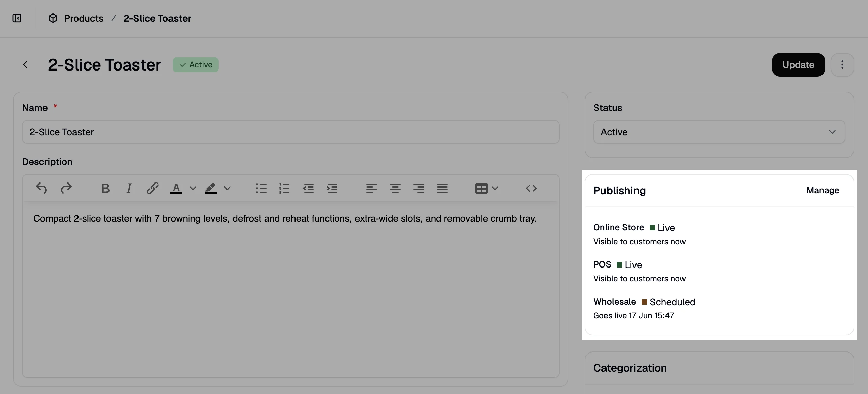Insert a numbered list
Image resolution: width=868 pixels, height=394 pixels.
point(284,188)
